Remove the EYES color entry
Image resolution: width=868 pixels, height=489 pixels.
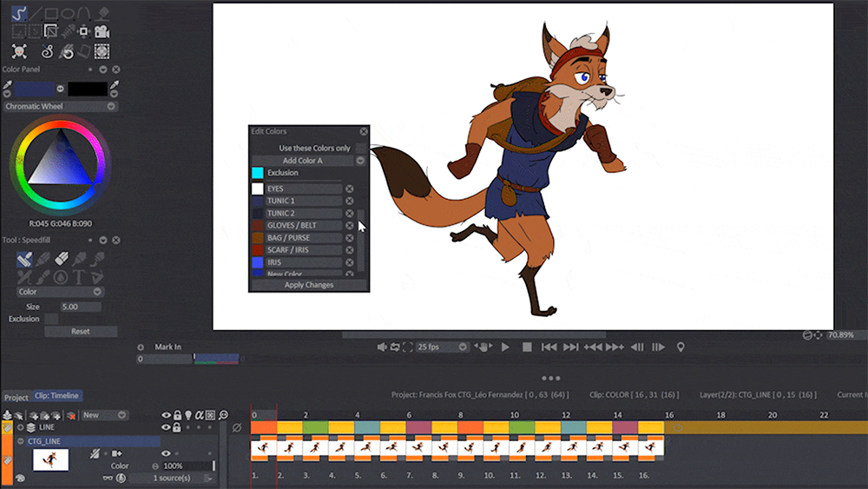coord(349,188)
